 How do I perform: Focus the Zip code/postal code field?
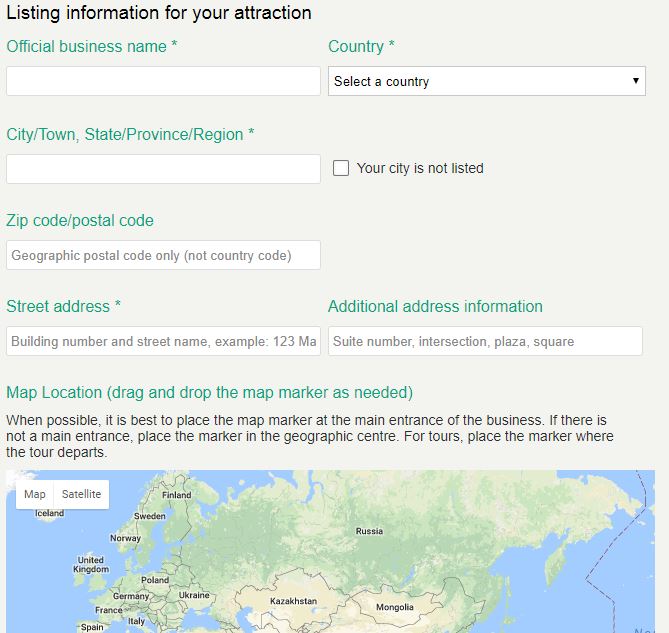pos(163,255)
